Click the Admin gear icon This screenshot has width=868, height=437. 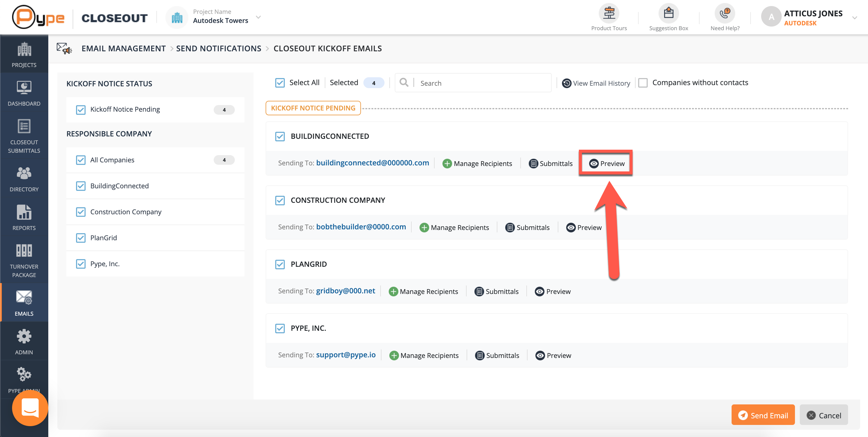[24, 337]
